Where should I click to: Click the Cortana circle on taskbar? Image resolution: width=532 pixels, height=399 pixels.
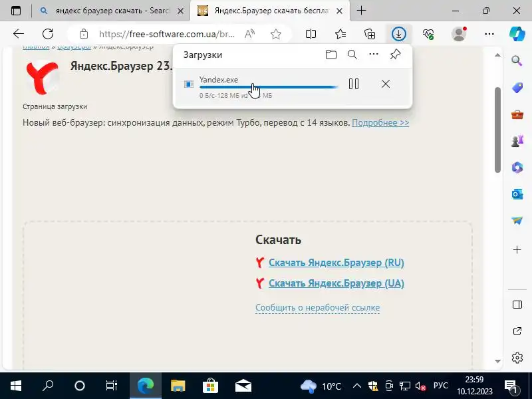80,386
